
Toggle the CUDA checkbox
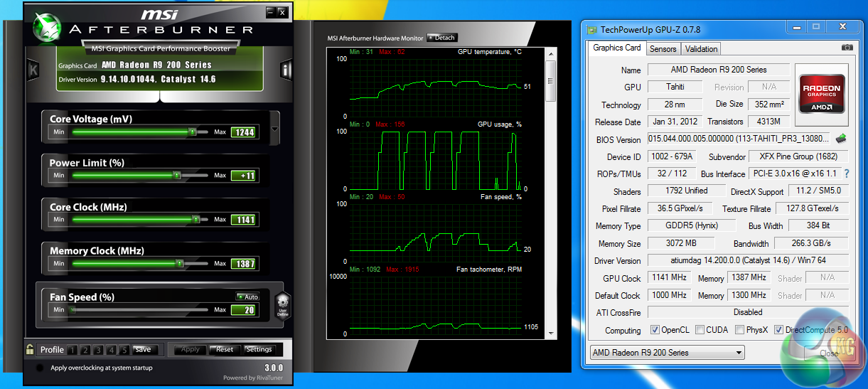click(700, 330)
